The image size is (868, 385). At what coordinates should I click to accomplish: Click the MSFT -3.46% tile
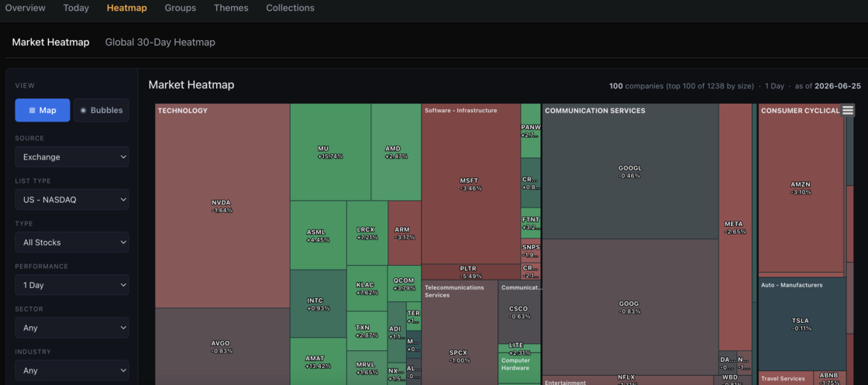470,184
